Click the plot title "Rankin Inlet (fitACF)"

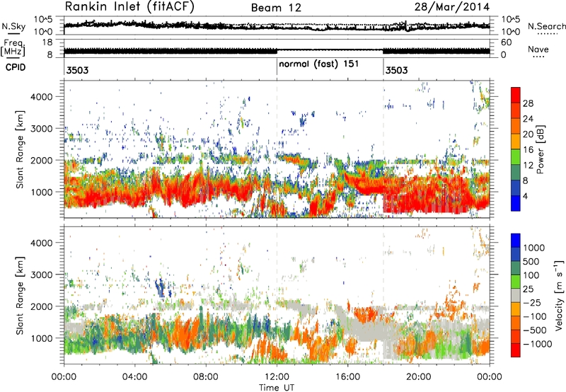click(129, 6)
